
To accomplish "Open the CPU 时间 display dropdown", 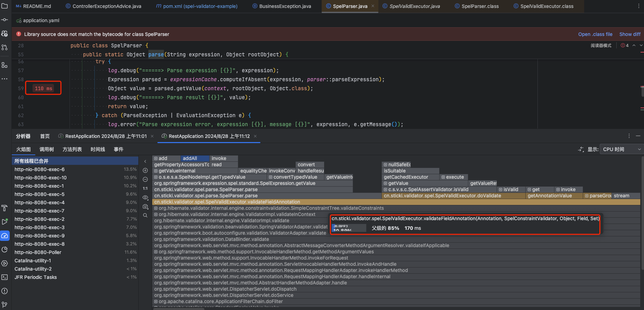I will click(x=622, y=149).
